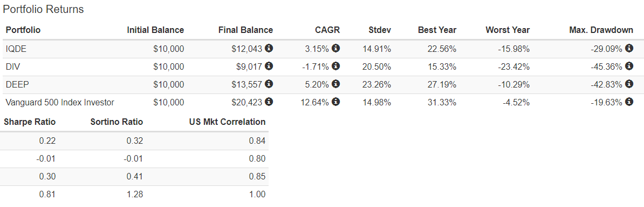Viewport: 644px width, 207px height.
Task: Select the Vanguard 500 Index Investor row label
Action: tap(60, 103)
